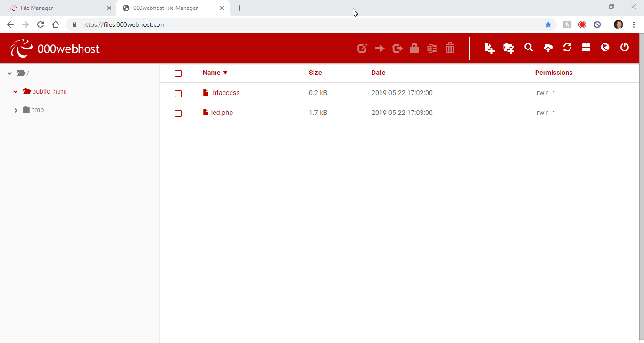
Task: Collapse the public_html folder in the sidebar
Action: [x=15, y=91]
